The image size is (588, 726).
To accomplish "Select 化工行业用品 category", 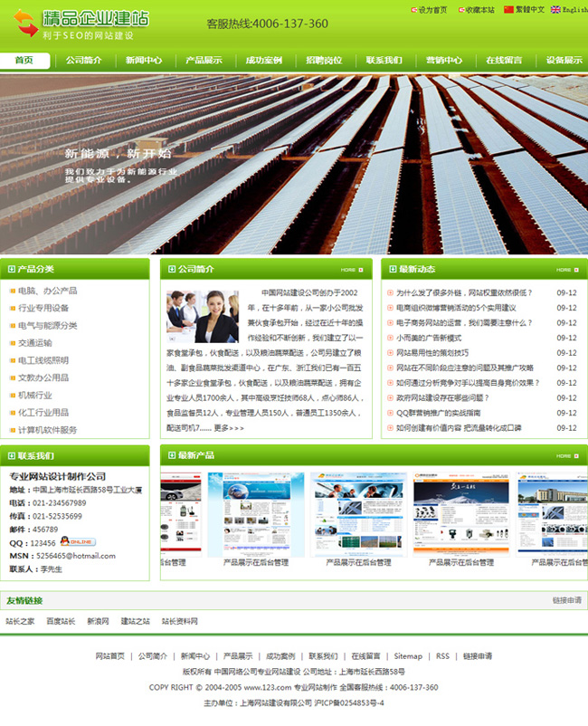I will point(43,413).
